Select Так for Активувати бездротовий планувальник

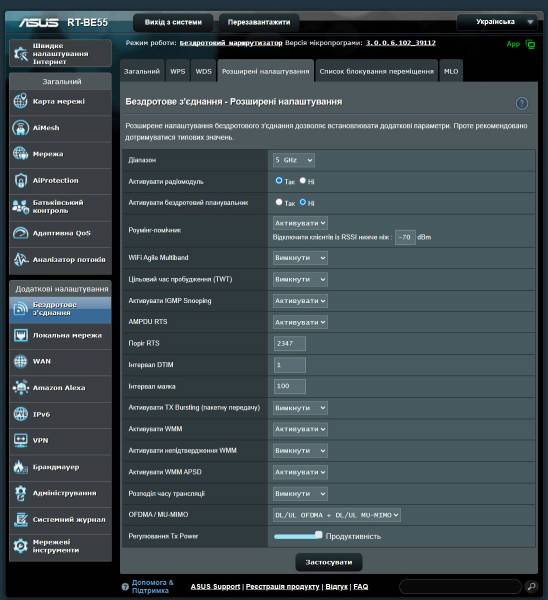coord(279,202)
